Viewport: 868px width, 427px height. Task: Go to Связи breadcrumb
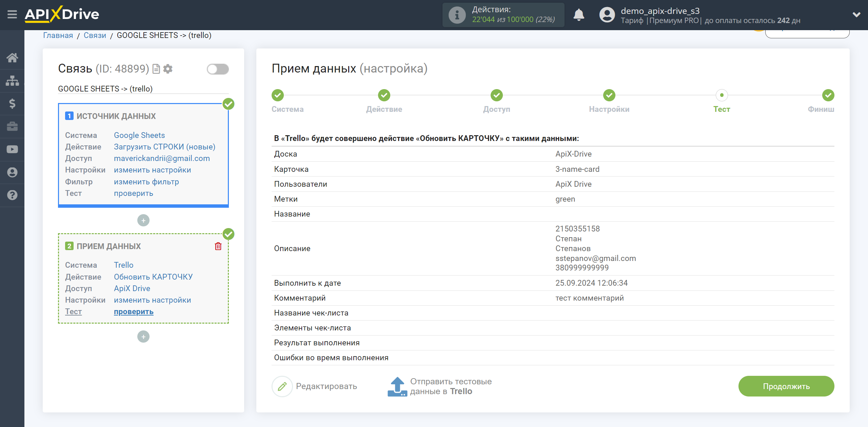coord(95,35)
